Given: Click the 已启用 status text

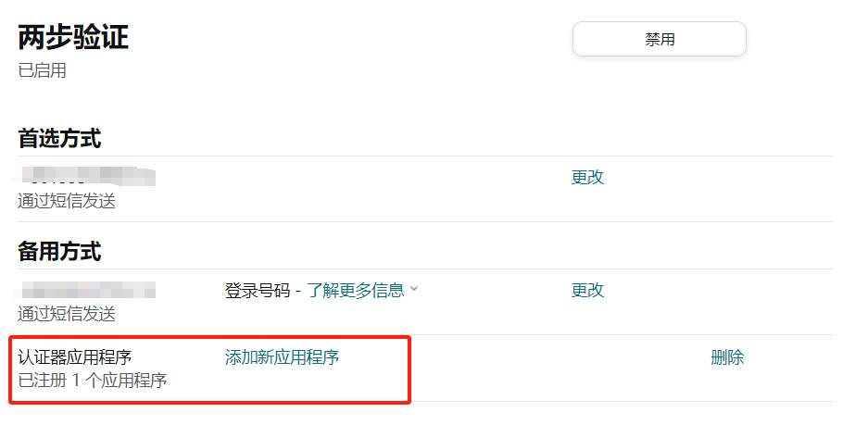Looking at the screenshot, I should (42, 70).
